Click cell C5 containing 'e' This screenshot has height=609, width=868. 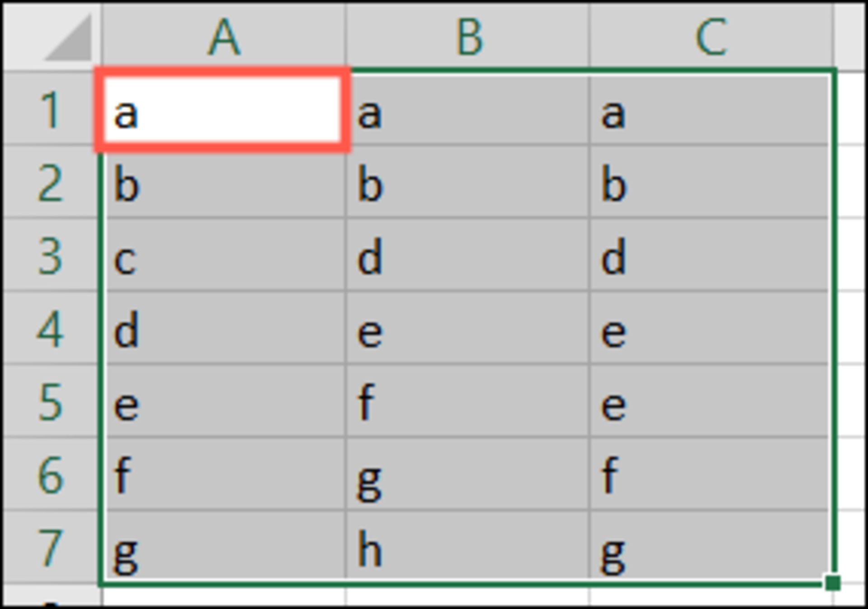pos(710,401)
